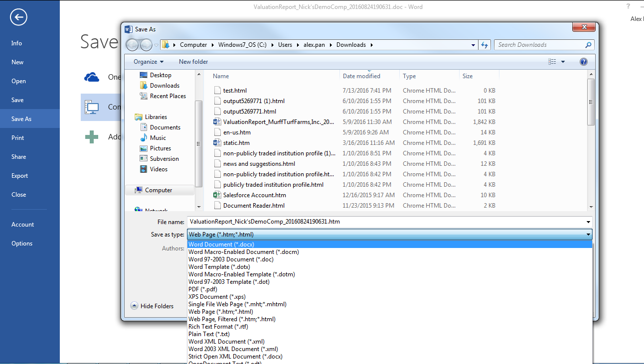Open Options in backstage menu
644x364 pixels.
tap(30, 243)
